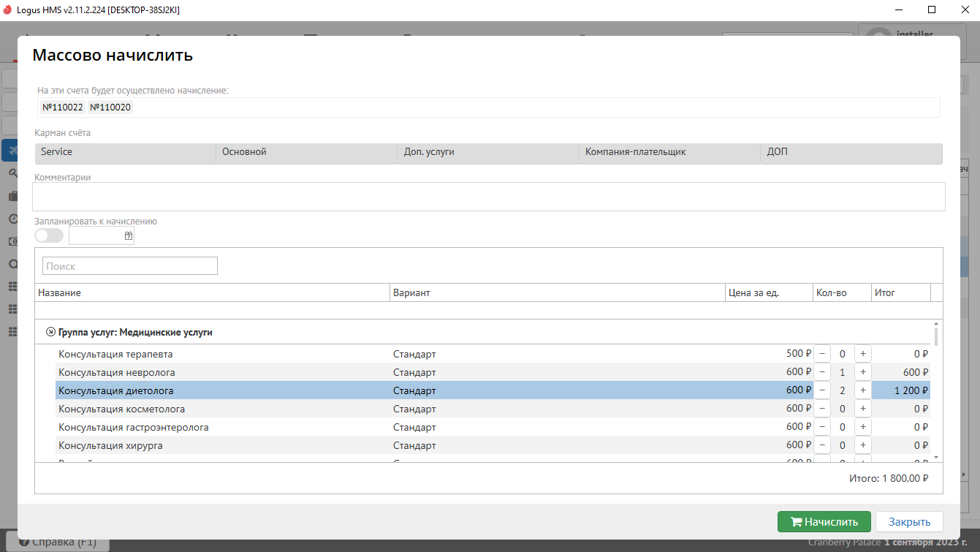
Task: Click Стандарт variant in Консультация хирурга row
Action: 414,445
